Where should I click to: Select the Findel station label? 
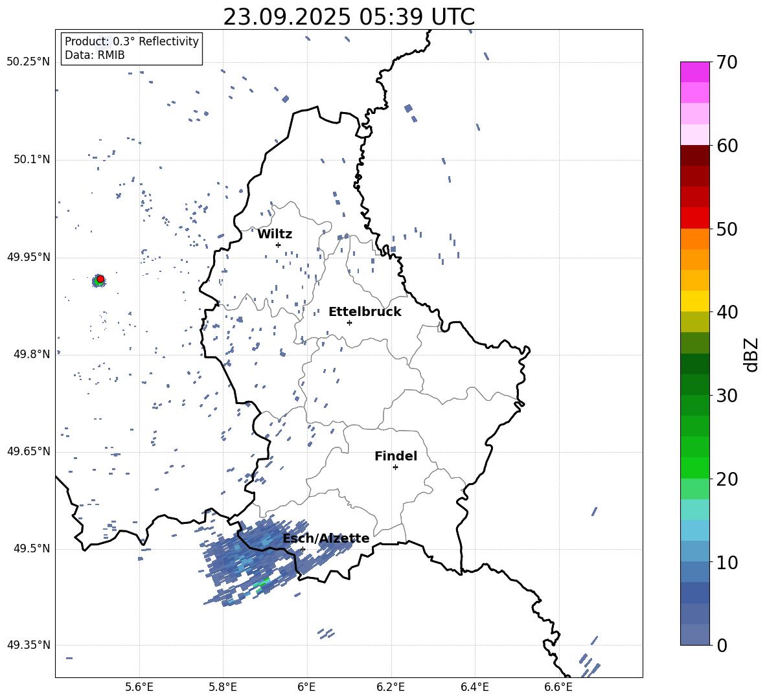click(x=396, y=456)
